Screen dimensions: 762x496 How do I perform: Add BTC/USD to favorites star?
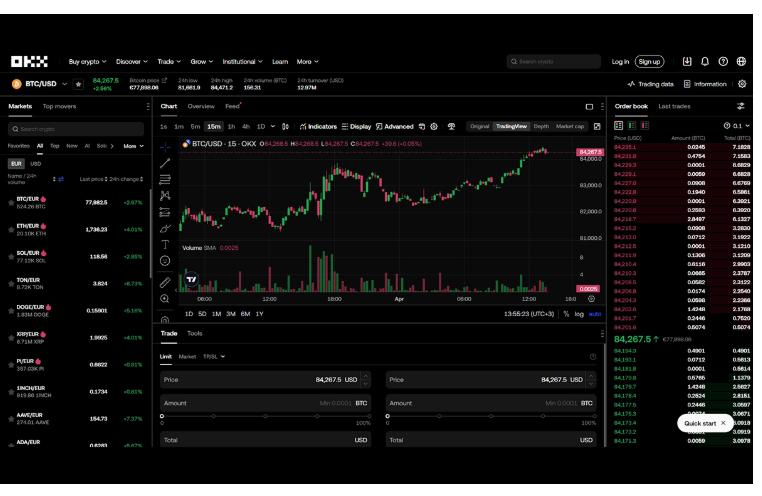[78, 85]
